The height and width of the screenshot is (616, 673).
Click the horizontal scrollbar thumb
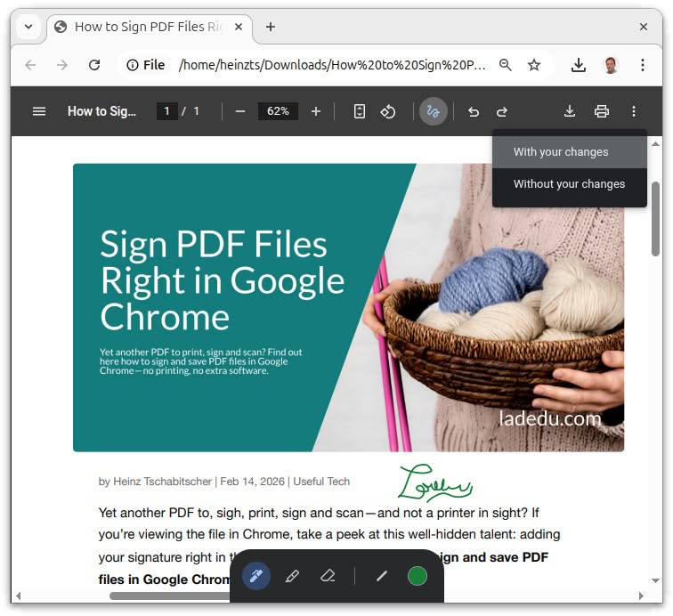click(x=170, y=596)
